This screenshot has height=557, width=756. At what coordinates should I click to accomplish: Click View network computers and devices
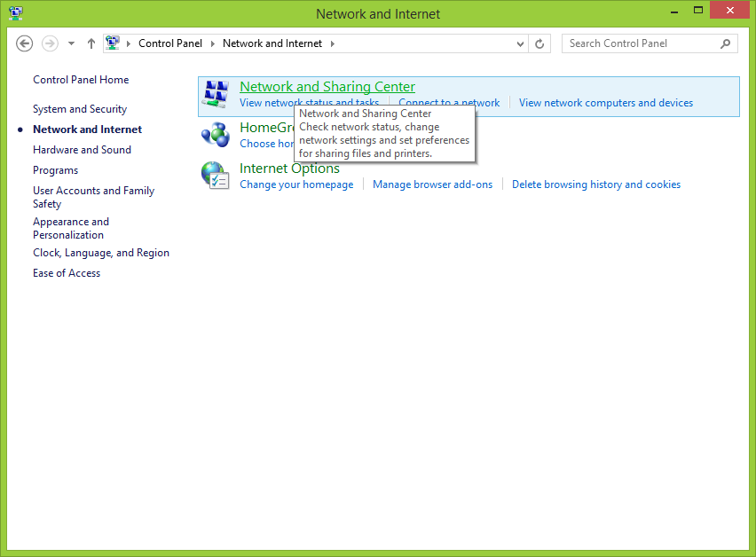(606, 103)
